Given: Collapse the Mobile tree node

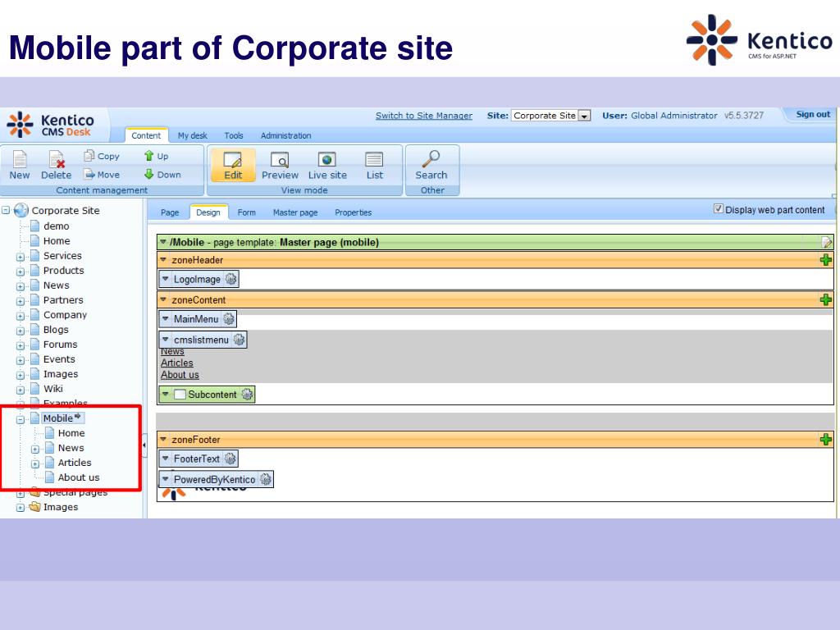Looking at the screenshot, I should pos(21,419).
